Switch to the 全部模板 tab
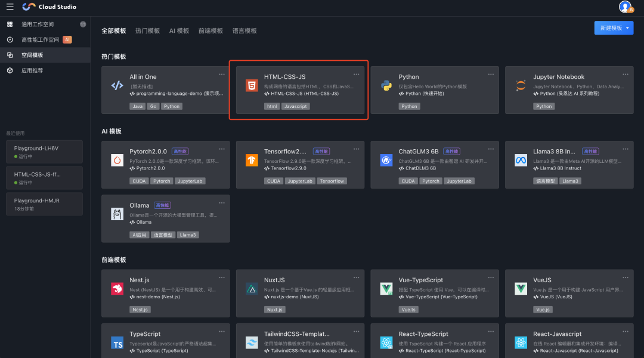The width and height of the screenshot is (644, 358). tap(114, 31)
